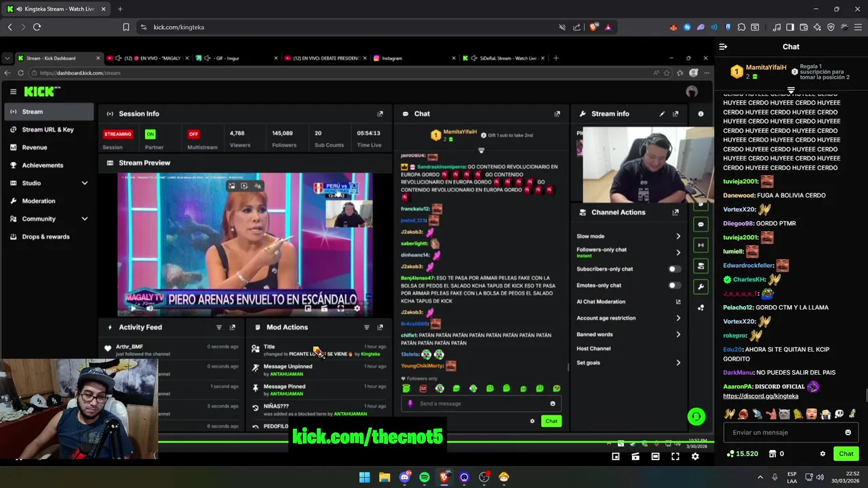Viewport: 868px width, 488px height.
Task: Open the emoji picker in the message field
Action: point(848,432)
